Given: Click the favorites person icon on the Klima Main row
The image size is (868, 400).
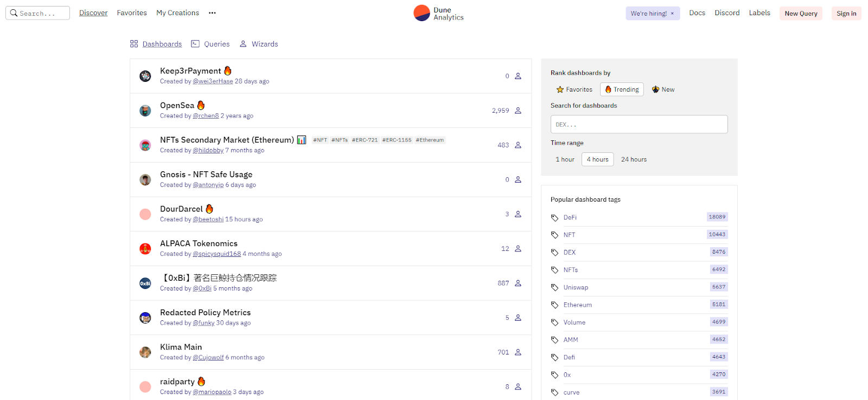Looking at the screenshot, I should [518, 352].
